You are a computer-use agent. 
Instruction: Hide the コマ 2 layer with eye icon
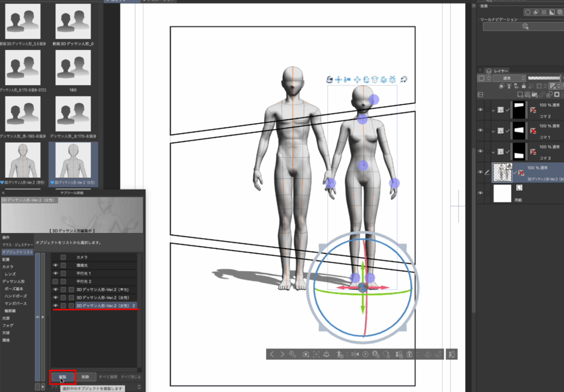[x=480, y=110]
